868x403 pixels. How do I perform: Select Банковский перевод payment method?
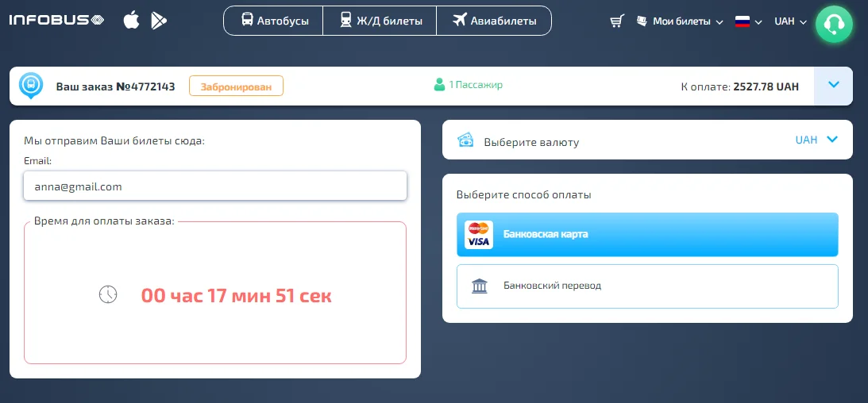pos(647,286)
